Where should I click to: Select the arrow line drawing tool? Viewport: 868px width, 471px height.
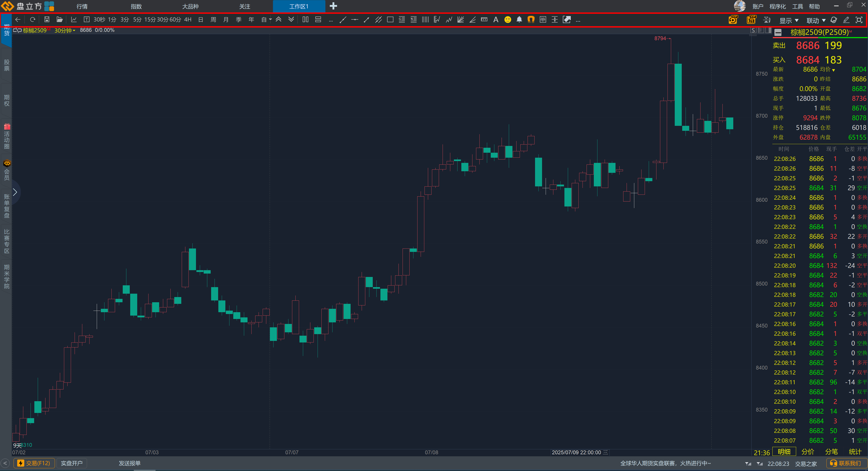367,20
